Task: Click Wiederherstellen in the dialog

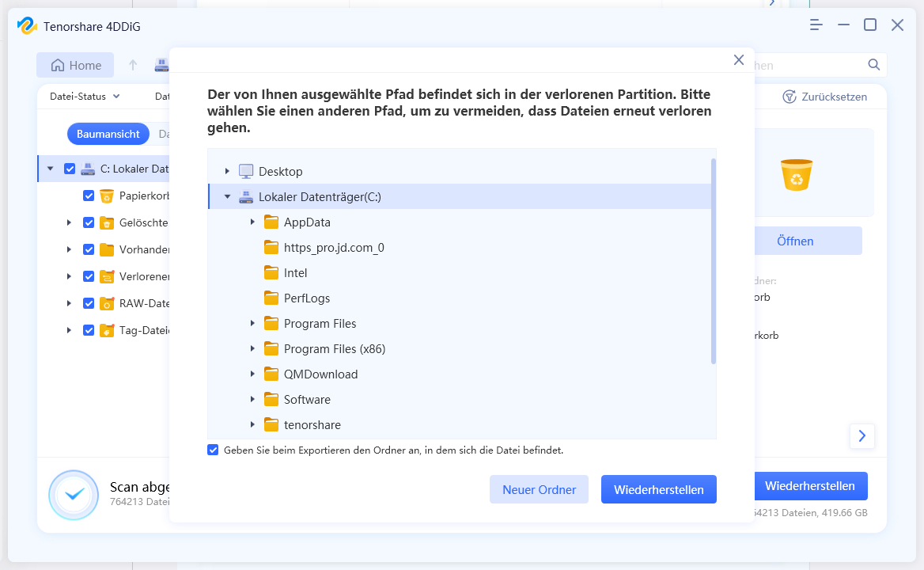Action: (658, 489)
